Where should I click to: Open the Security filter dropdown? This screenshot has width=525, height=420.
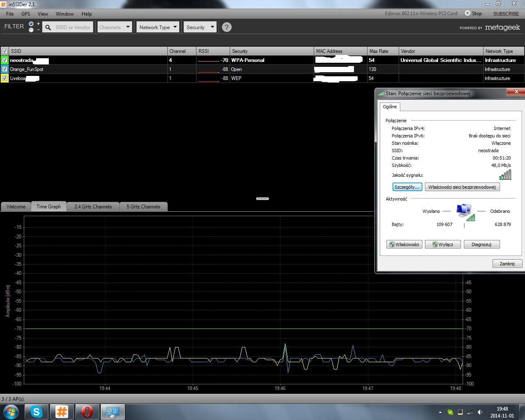coord(200,27)
